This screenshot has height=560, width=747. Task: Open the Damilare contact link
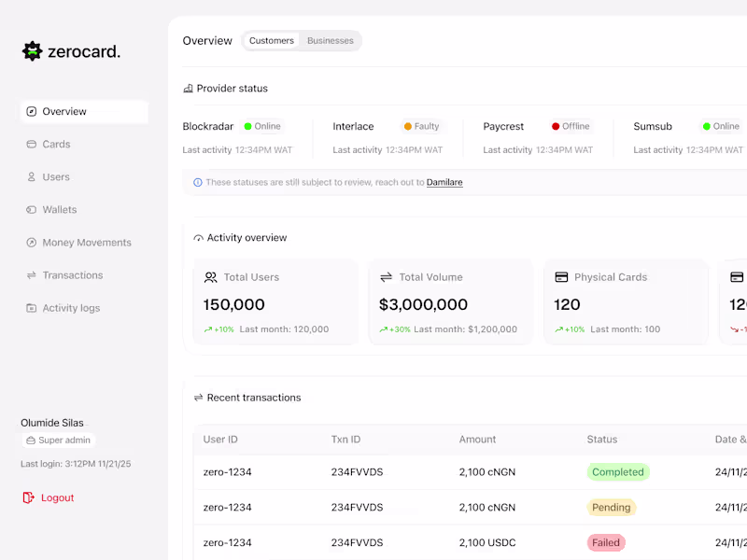tap(444, 182)
